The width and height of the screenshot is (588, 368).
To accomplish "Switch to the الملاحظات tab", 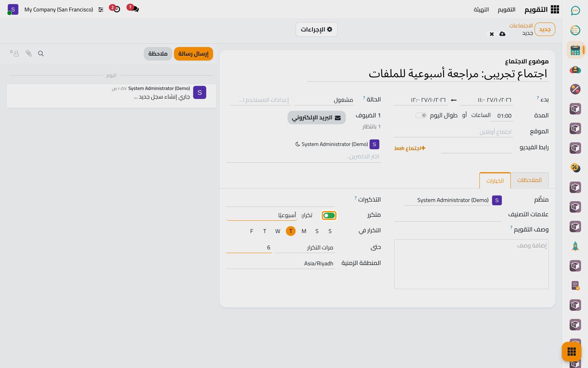I will point(529,180).
